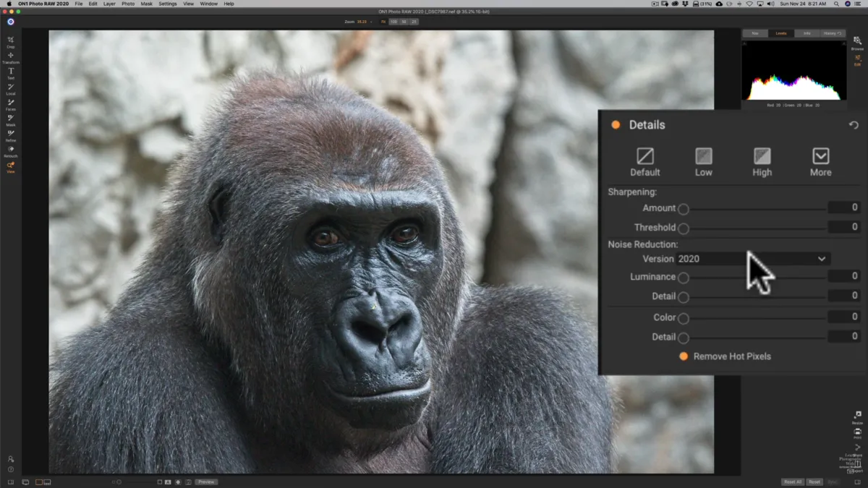Viewport: 868px width, 488px height.
Task: Select the Crop tool
Action: point(11,41)
